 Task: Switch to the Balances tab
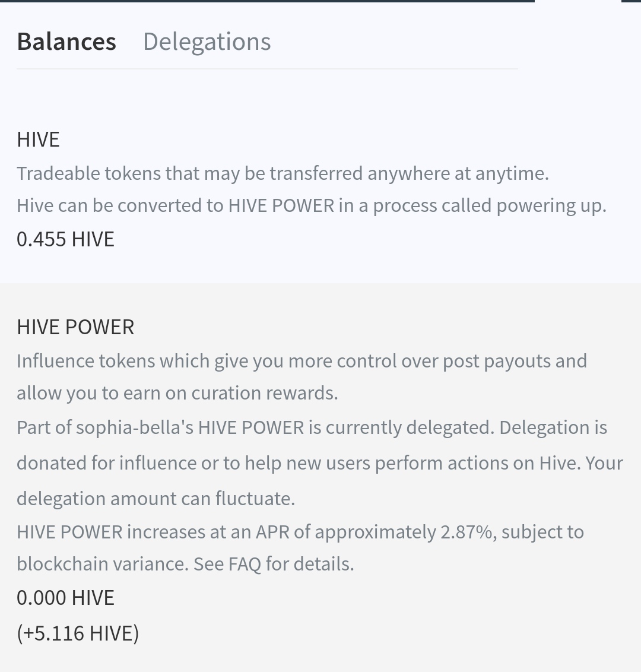click(66, 42)
